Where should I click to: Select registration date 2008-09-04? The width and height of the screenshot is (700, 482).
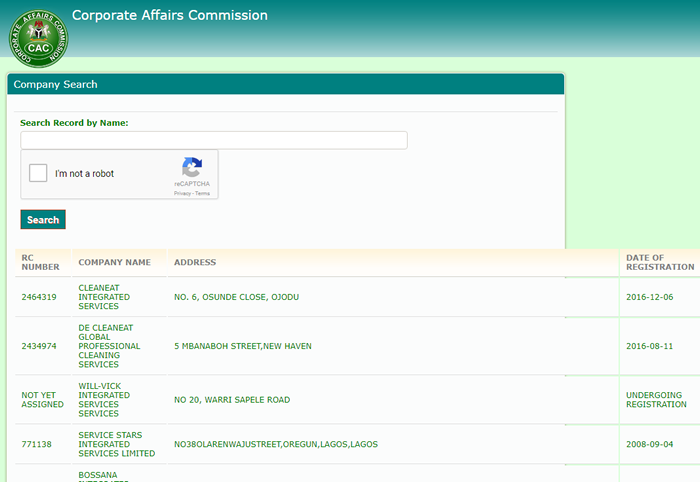click(x=650, y=445)
